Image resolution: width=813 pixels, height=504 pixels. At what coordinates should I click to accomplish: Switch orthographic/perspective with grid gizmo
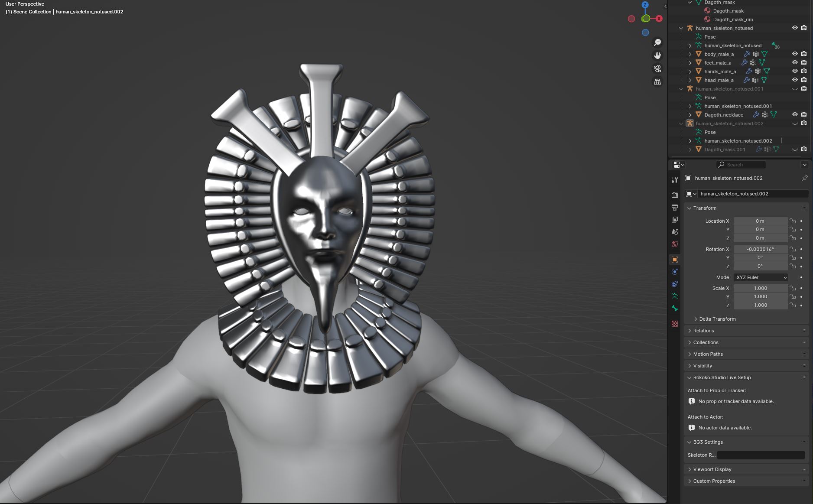coord(657,81)
